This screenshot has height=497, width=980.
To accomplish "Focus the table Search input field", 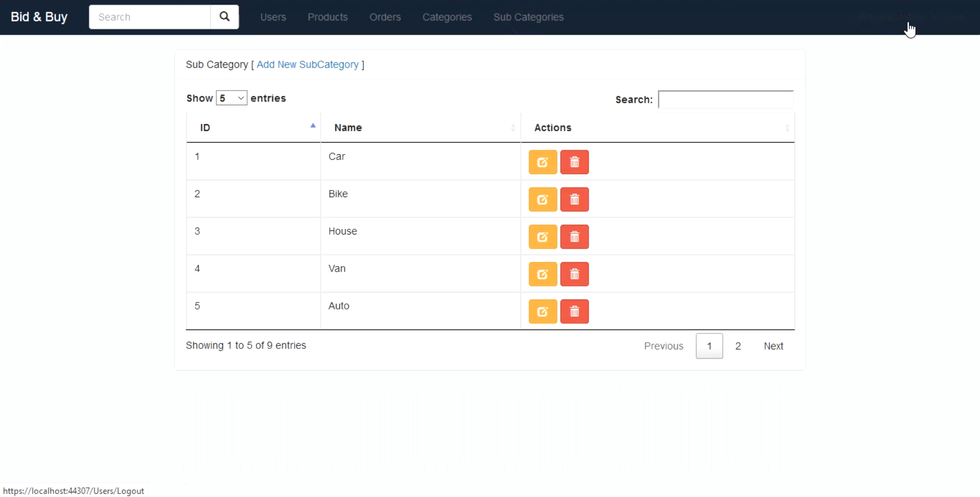I will click(x=725, y=100).
